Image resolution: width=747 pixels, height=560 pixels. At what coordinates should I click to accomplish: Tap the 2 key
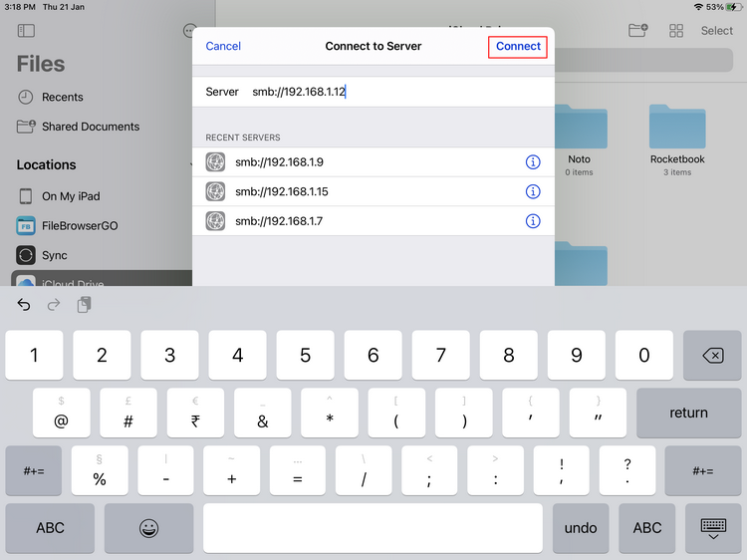[102, 355]
